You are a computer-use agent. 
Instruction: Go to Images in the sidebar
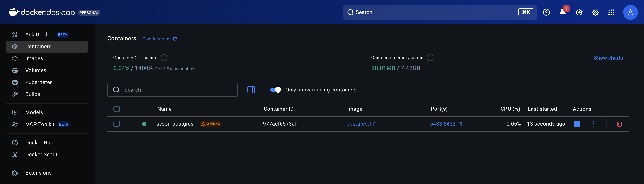[x=34, y=58]
